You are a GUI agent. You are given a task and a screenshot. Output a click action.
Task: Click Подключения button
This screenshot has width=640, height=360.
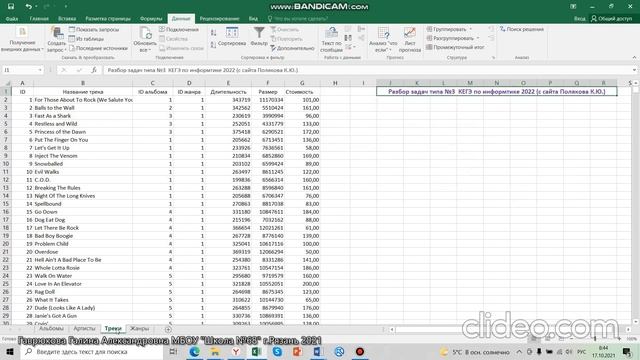(178, 29)
